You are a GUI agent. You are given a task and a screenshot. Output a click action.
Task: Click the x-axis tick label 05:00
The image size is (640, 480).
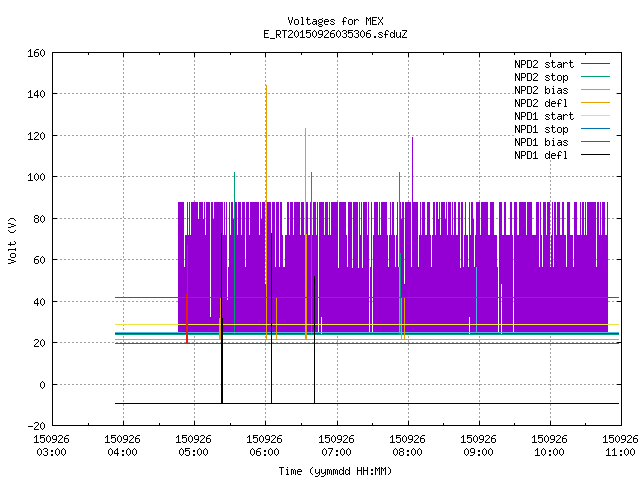click(x=193, y=452)
